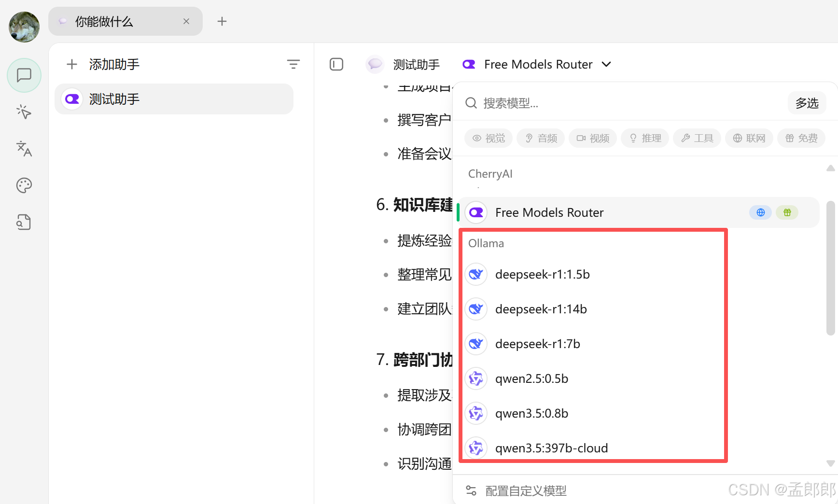
Task: Switch to the 你能做什么 tab
Action: click(x=125, y=21)
